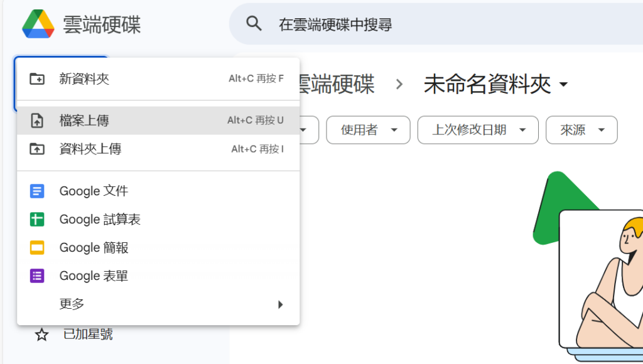
Task: Choose 資料夾上傳 from the menu
Action: [x=158, y=149]
